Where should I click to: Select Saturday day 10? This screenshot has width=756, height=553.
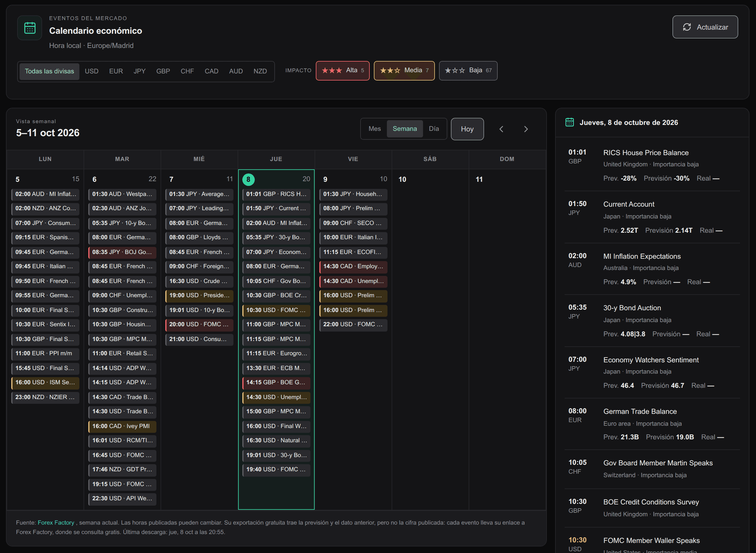tap(402, 179)
